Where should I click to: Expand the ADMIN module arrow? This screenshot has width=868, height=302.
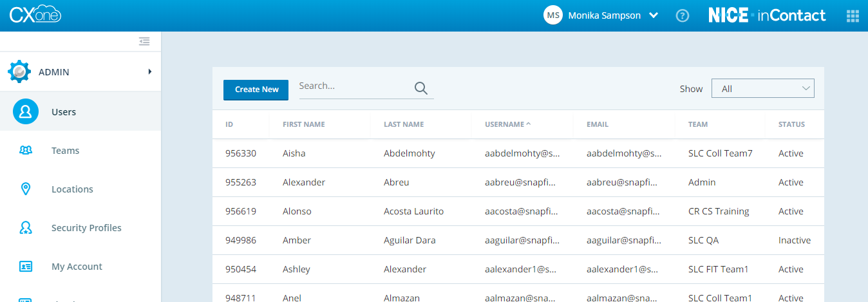coord(150,71)
